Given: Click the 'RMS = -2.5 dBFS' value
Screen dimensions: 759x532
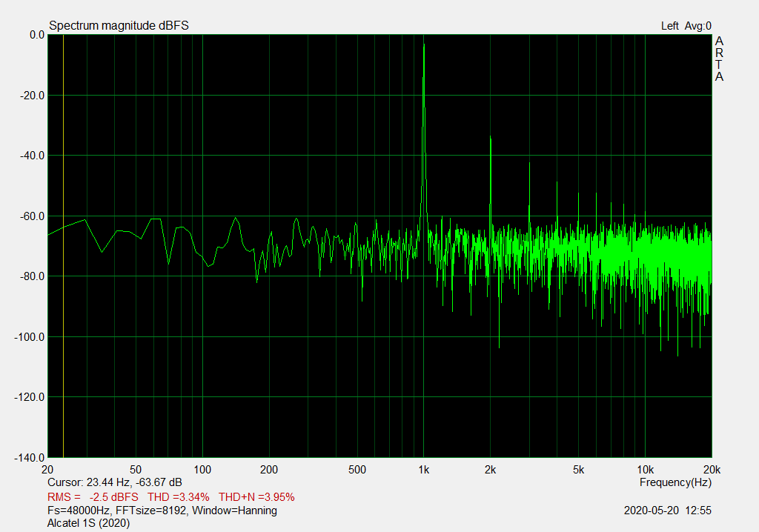Looking at the screenshot, I should [93, 497].
